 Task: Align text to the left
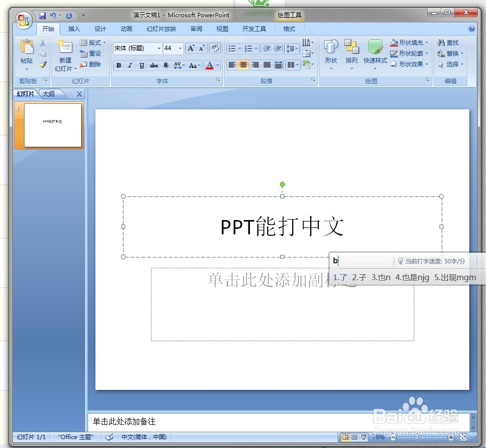[x=232, y=65]
